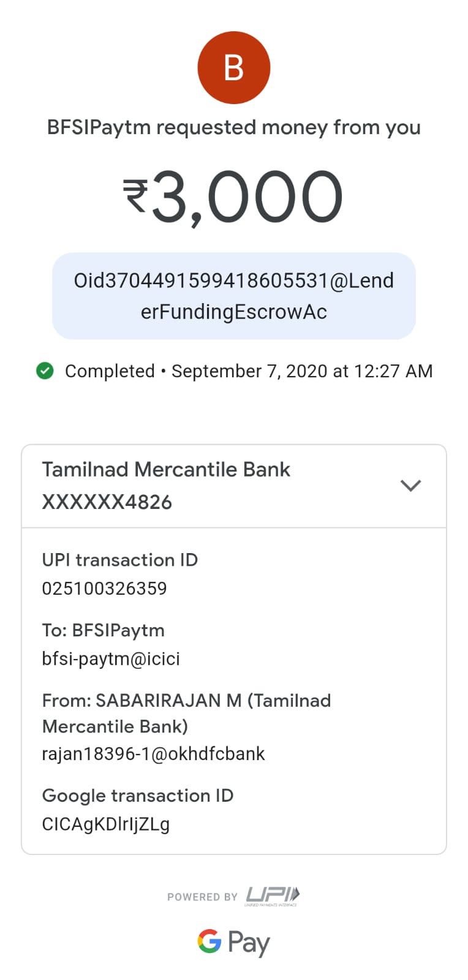
Task: Click the bfsi-paytm@icici UPI address
Action: (x=111, y=659)
